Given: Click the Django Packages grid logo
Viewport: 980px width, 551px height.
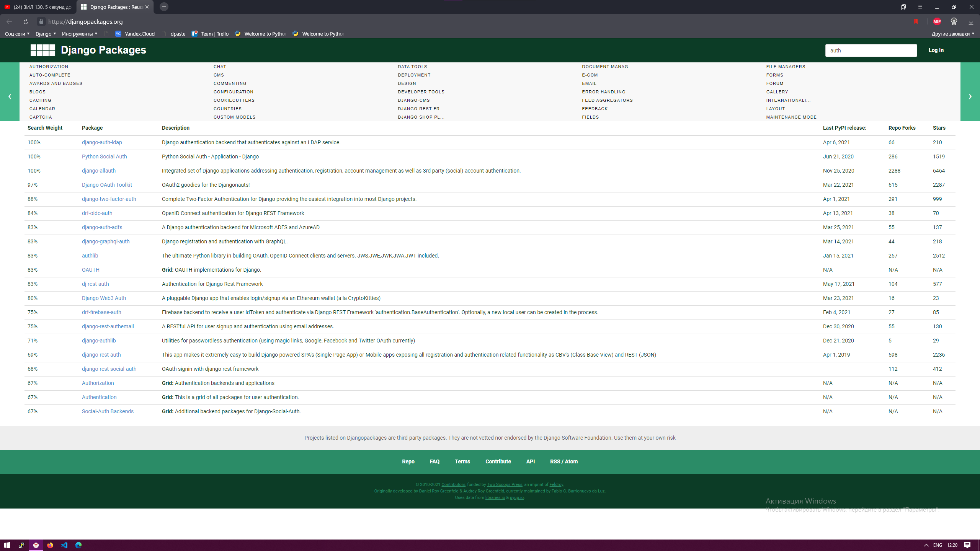Looking at the screenshot, I should pos(42,50).
